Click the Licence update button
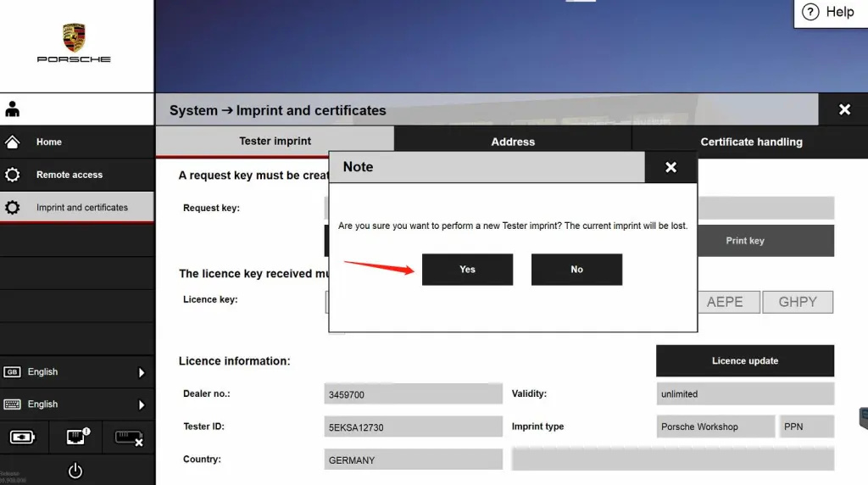Screen dimensions: 868x485 744,361
